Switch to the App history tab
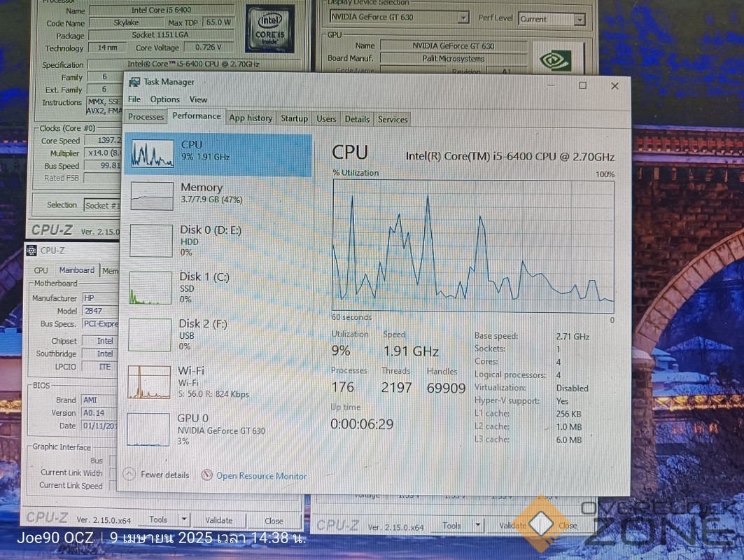The width and height of the screenshot is (744, 560). click(x=251, y=118)
